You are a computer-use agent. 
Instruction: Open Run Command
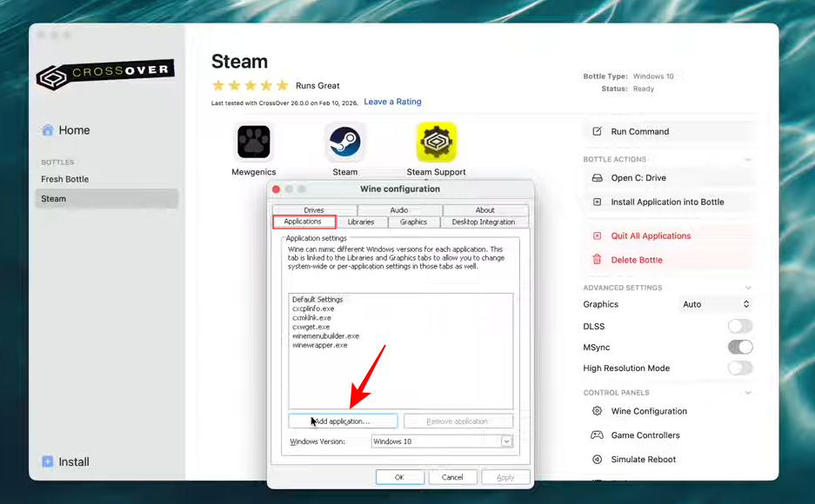pyautogui.click(x=639, y=131)
